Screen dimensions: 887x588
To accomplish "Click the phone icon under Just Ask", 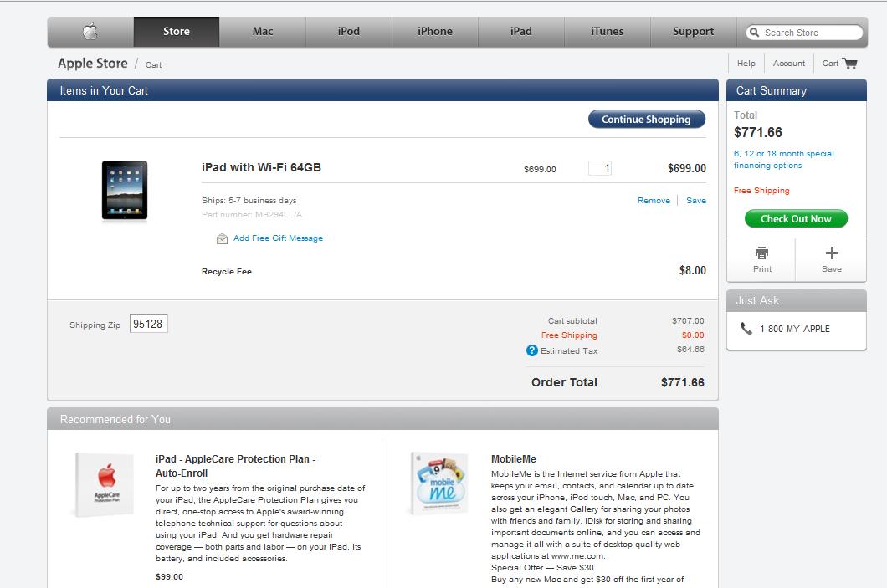I will (x=746, y=329).
